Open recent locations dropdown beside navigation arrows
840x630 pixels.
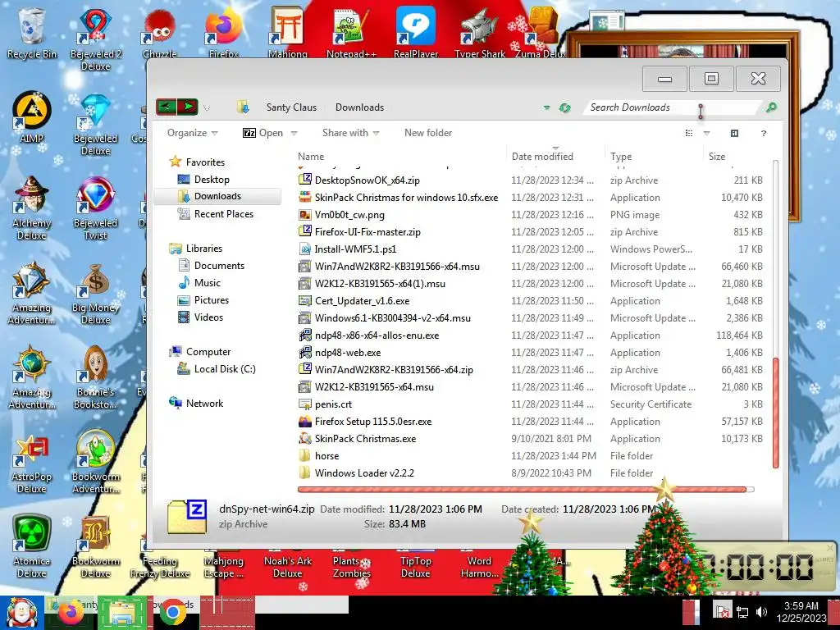tap(207, 108)
